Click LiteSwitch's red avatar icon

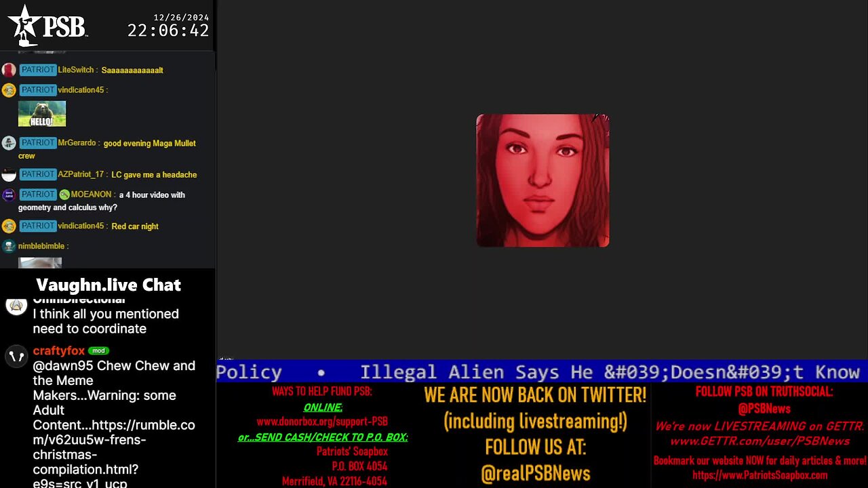9,70
